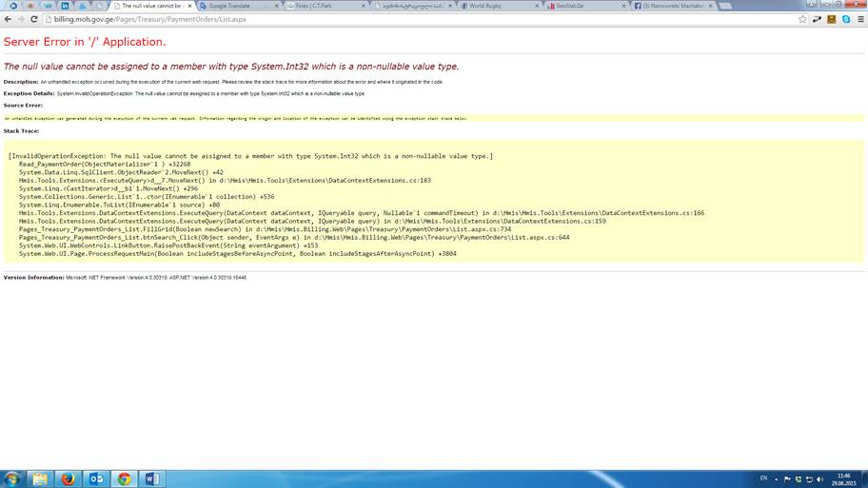Open Firefox from the taskbar
Viewport: 868px width, 488px height.
(x=69, y=478)
